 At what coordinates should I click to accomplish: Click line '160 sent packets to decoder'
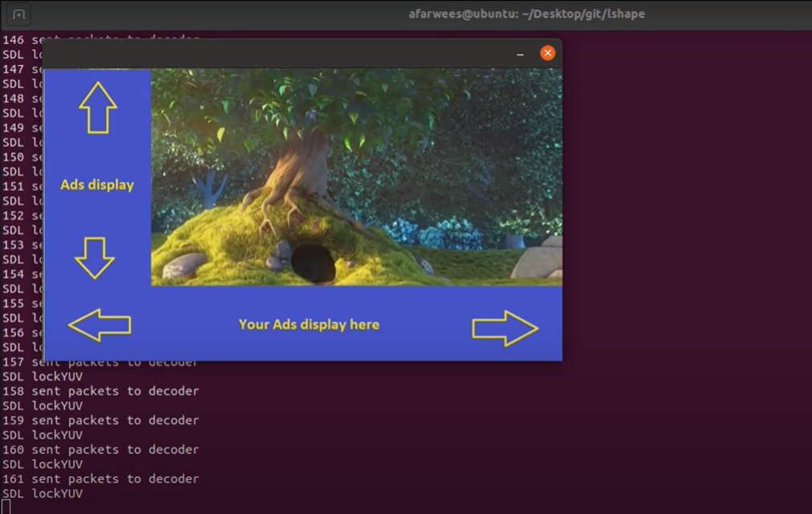click(x=100, y=450)
